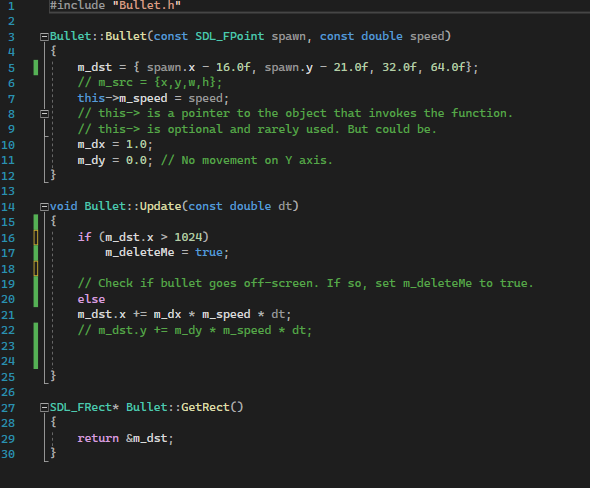Click the else keyword on line 20
The image size is (590, 488).
click(x=91, y=299)
